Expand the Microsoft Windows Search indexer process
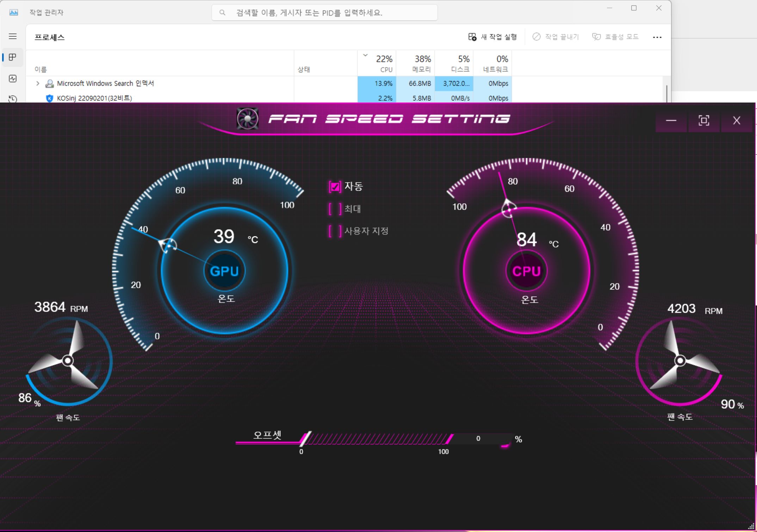Screen dimensions: 757x532 point(38,83)
